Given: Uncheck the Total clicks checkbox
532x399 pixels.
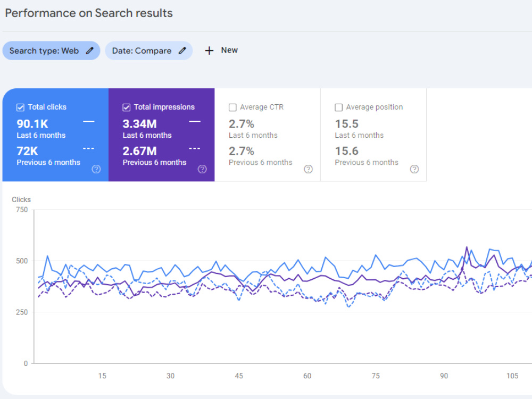Looking at the screenshot, I should (x=20, y=107).
